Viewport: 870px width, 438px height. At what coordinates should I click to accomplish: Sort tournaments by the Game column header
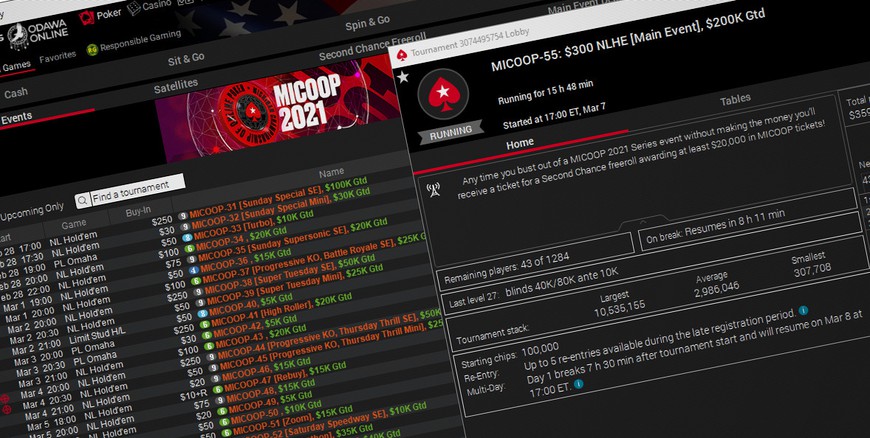(74, 224)
